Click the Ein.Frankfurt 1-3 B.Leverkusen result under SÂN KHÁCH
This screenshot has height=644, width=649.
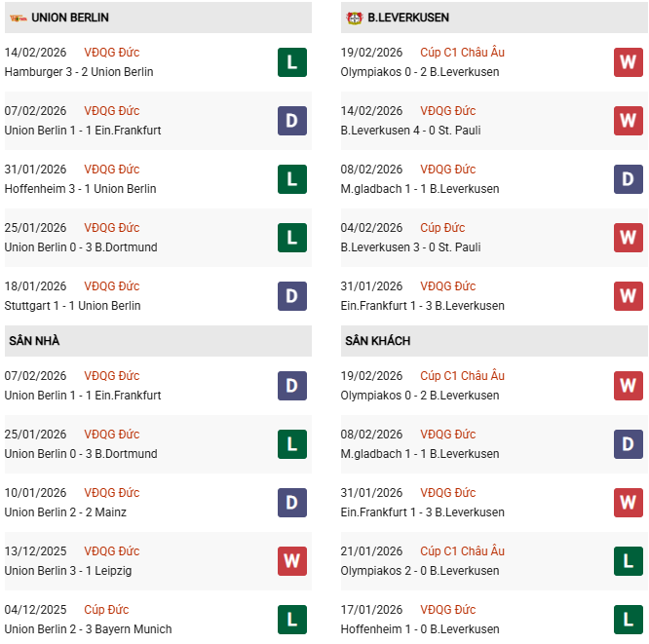[x=422, y=512]
